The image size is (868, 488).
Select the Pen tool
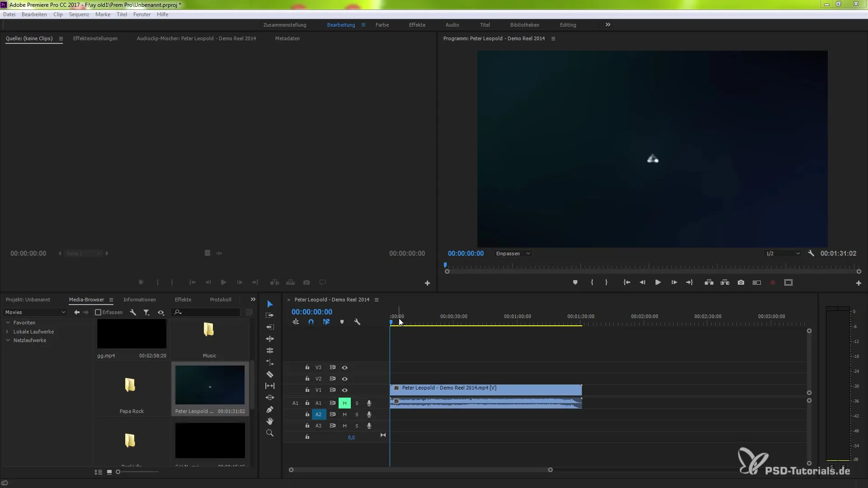270,409
